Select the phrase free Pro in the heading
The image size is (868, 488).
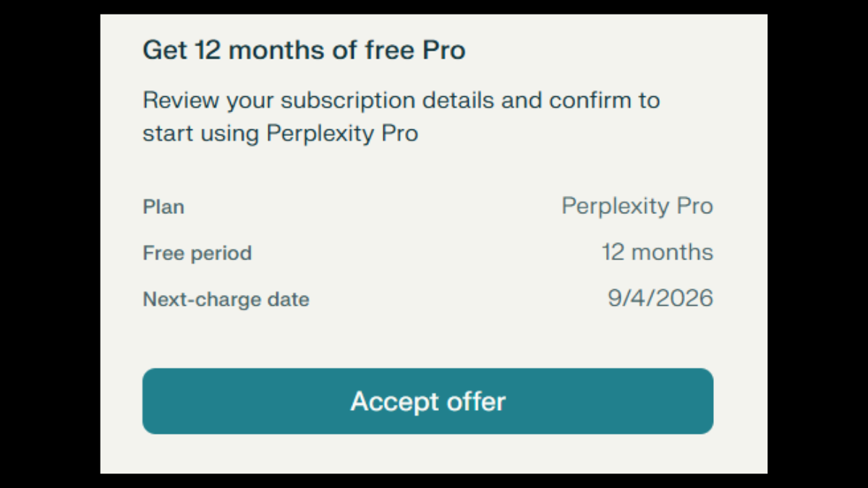416,50
